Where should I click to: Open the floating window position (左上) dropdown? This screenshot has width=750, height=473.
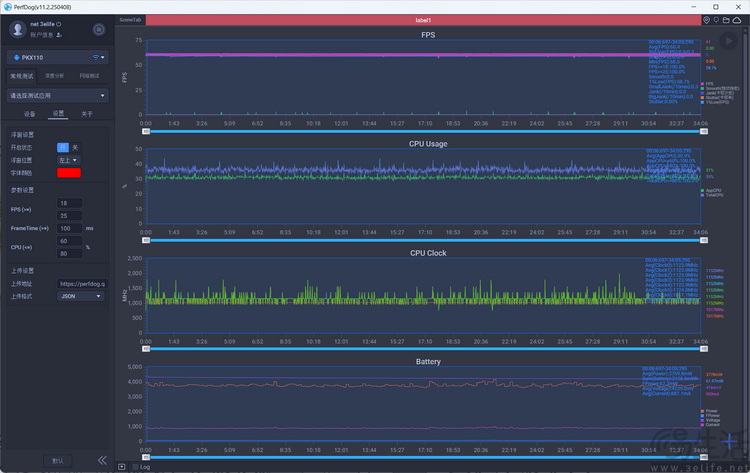click(69, 160)
